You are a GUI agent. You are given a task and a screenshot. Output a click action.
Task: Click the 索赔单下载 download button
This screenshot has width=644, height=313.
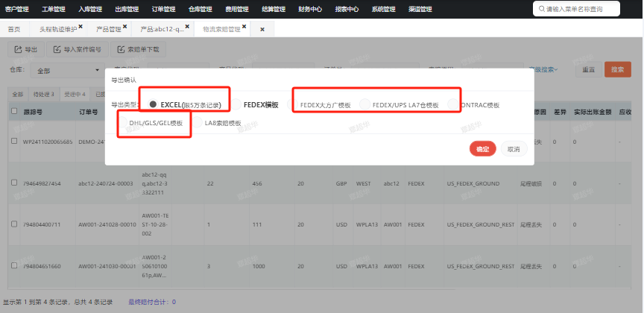[138, 50]
